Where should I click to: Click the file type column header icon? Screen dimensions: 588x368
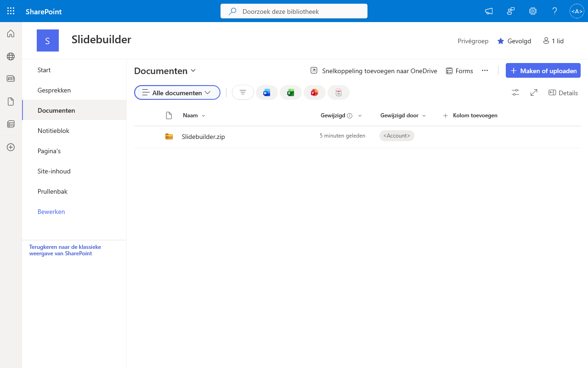coord(169,115)
